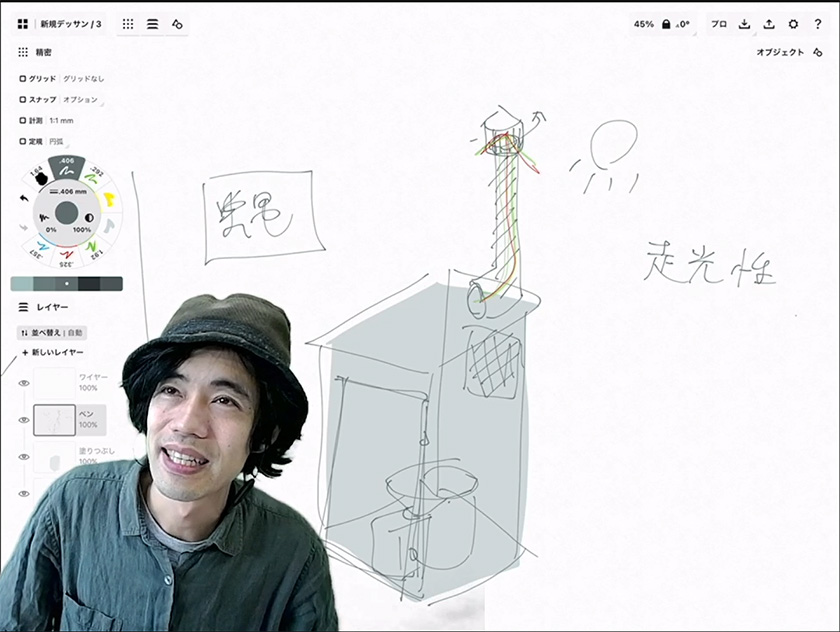Open the スナップ オプション dropdown
This screenshot has width=840, height=632.
(x=81, y=100)
